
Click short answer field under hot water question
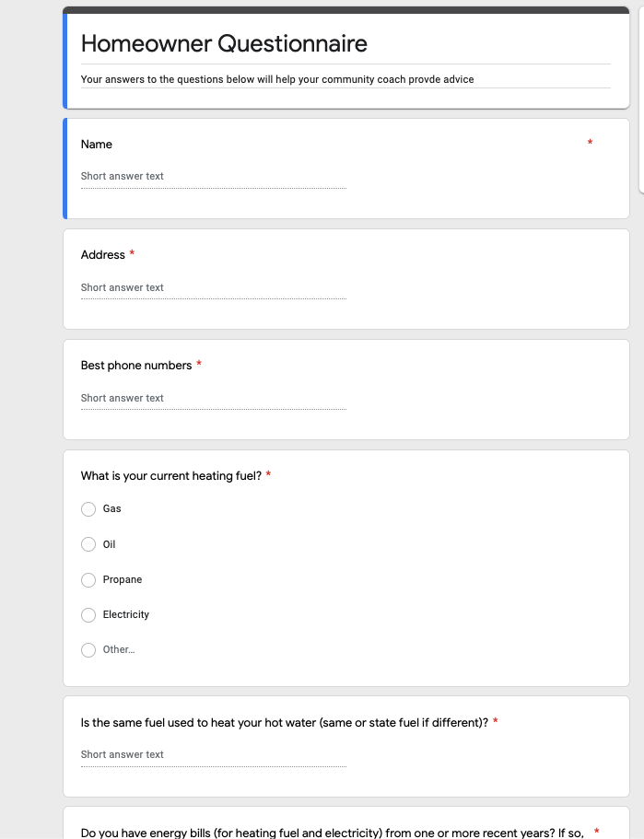click(x=214, y=755)
